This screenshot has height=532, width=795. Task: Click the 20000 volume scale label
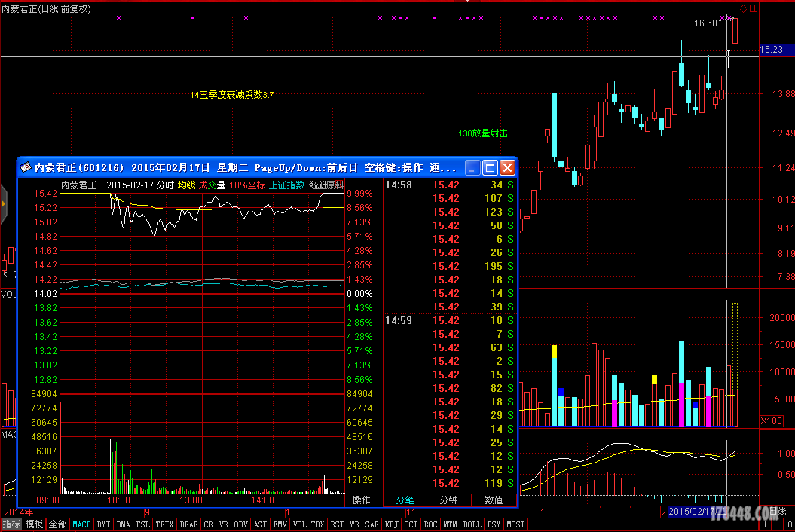[x=782, y=318]
